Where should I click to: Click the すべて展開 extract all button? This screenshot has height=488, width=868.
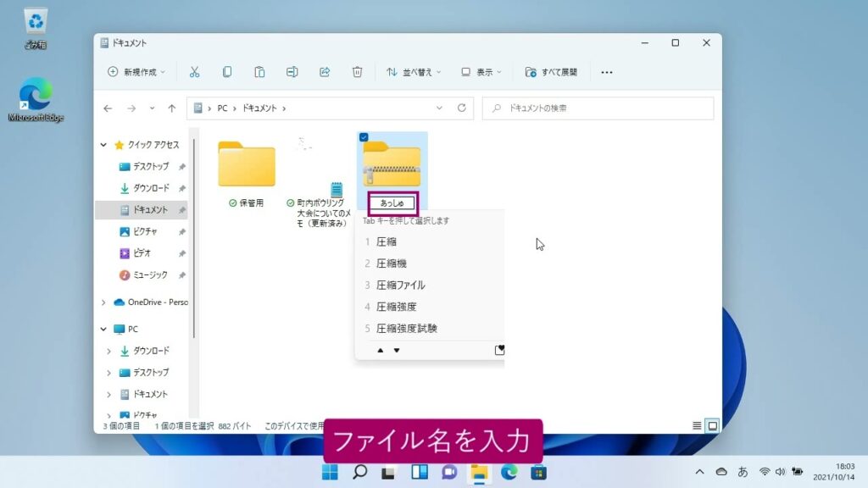point(551,72)
